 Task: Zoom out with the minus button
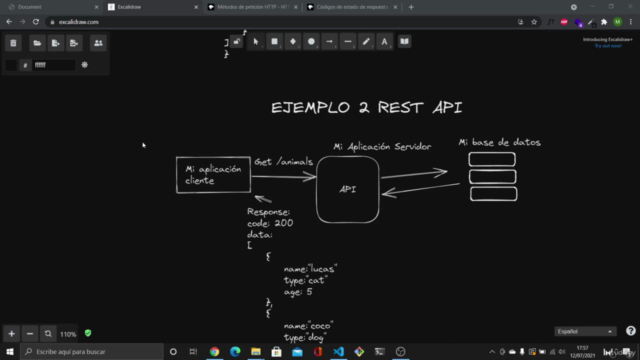(30, 334)
